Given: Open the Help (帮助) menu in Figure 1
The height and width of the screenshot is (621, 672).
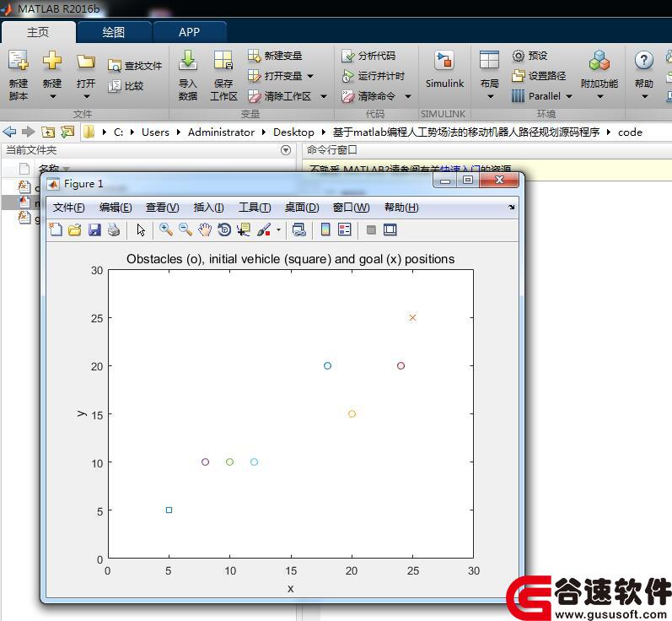Looking at the screenshot, I should [401, 208].
